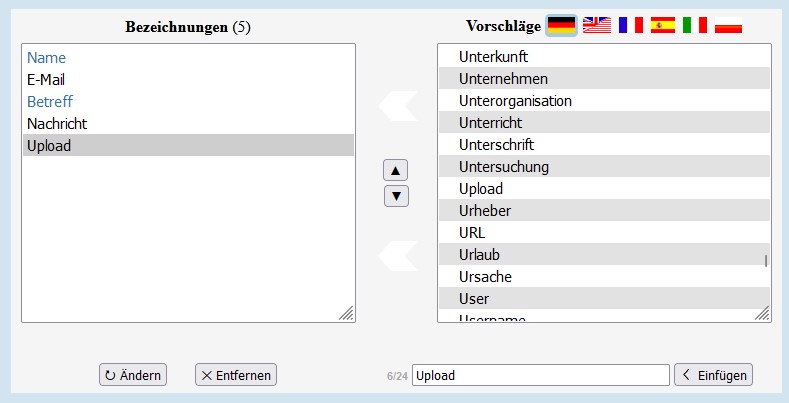The image size is (789, 403).
Task: Move selected label down with arrow
Action: (x=397, y=195)
